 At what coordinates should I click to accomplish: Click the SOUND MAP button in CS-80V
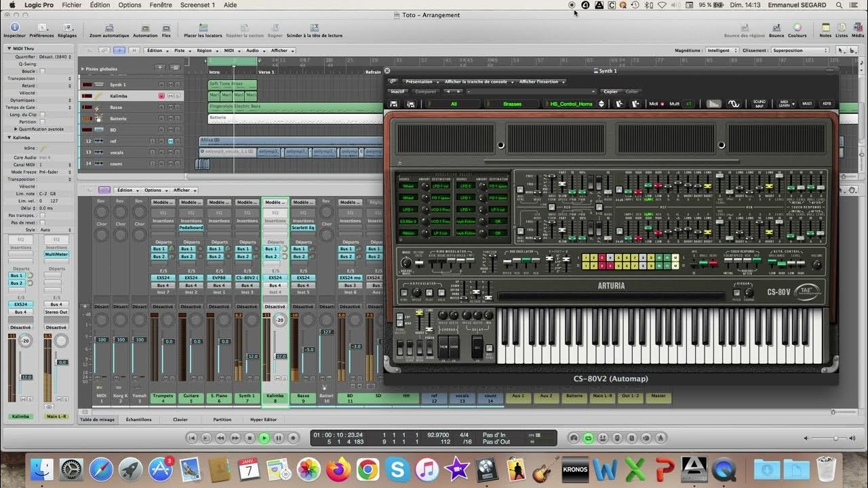point(759,104)
